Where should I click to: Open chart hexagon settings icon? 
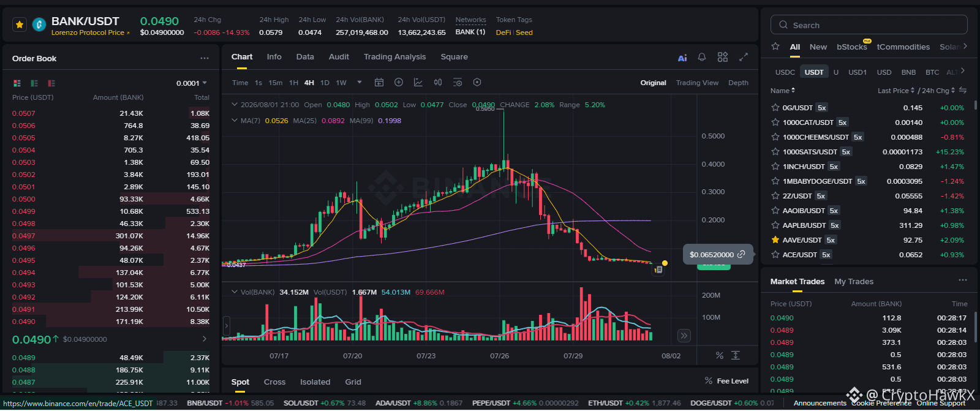(477, 82)
